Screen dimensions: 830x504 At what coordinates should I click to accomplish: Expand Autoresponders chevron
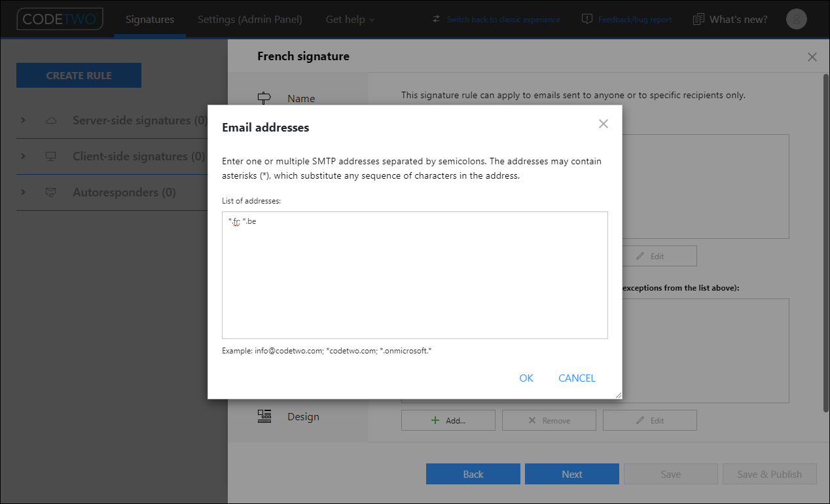coord(23,192)
